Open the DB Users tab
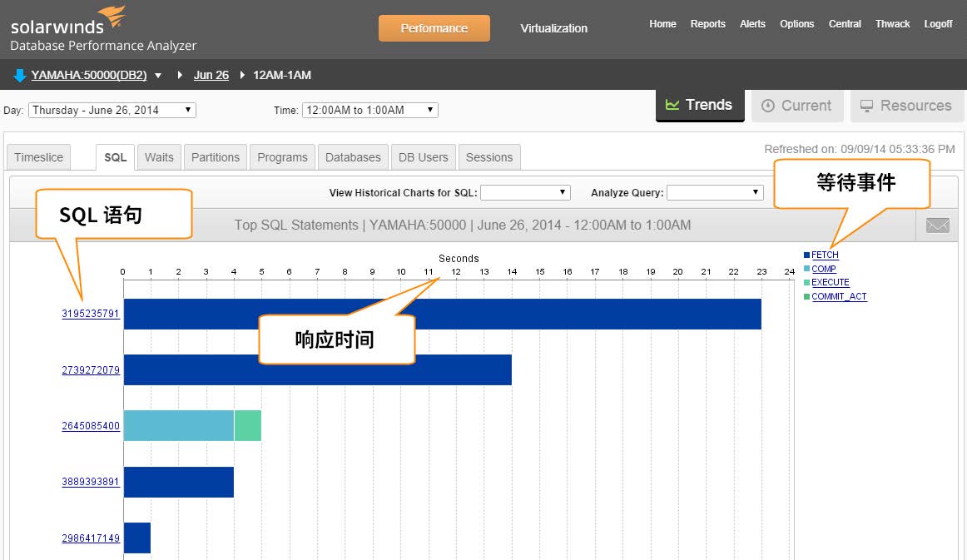 (x=423, y=157)
